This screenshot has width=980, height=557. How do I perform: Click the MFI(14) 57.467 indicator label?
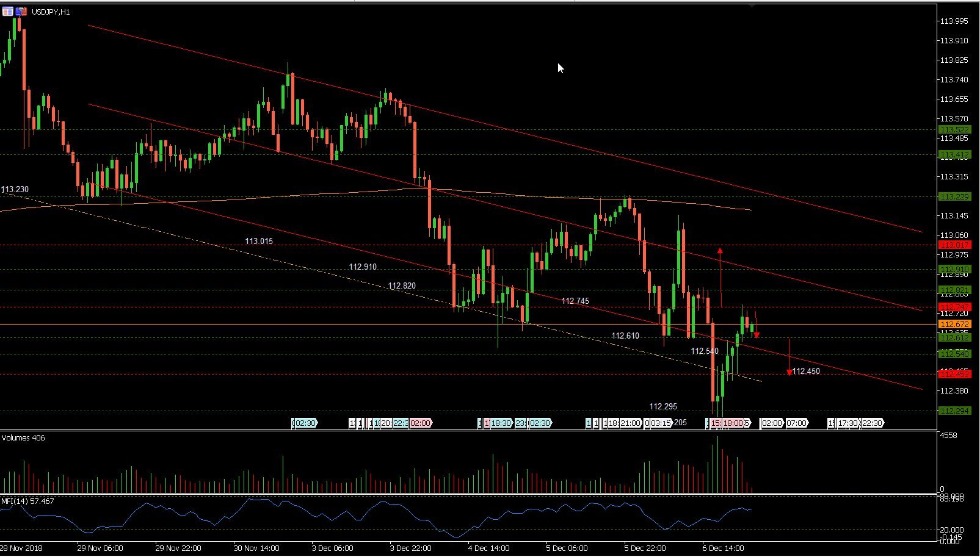27,501
